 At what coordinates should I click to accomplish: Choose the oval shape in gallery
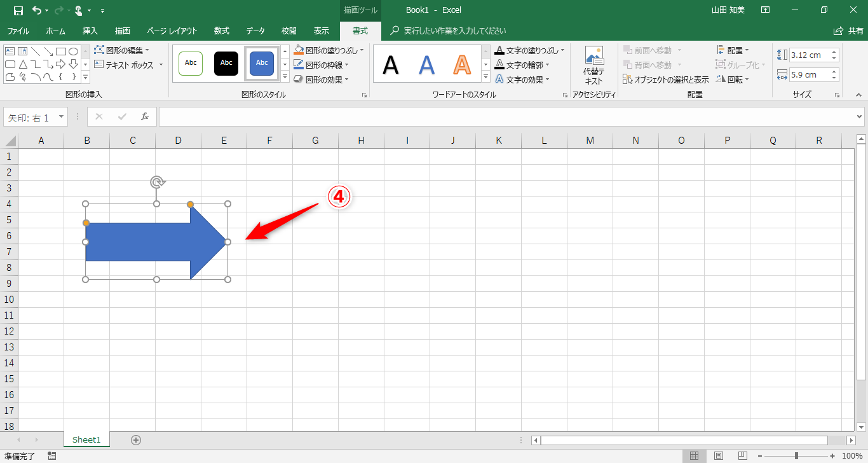tap(73, 51)
